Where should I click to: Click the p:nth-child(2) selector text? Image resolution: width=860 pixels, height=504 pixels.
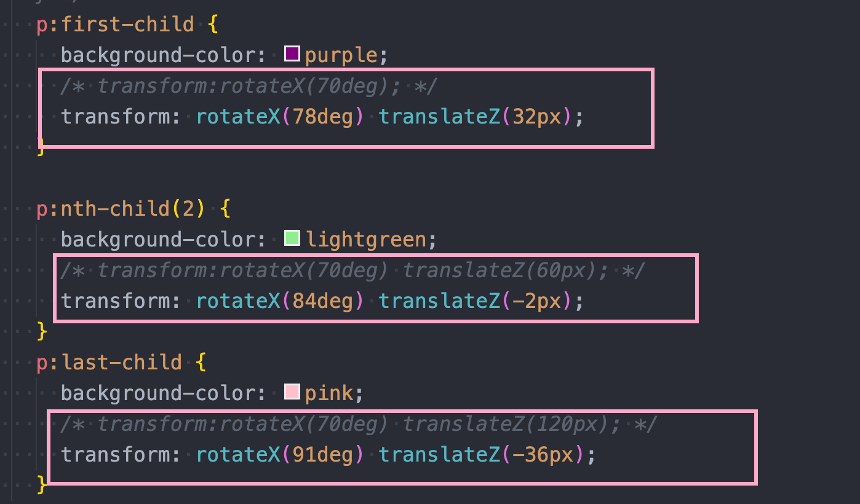121,209
